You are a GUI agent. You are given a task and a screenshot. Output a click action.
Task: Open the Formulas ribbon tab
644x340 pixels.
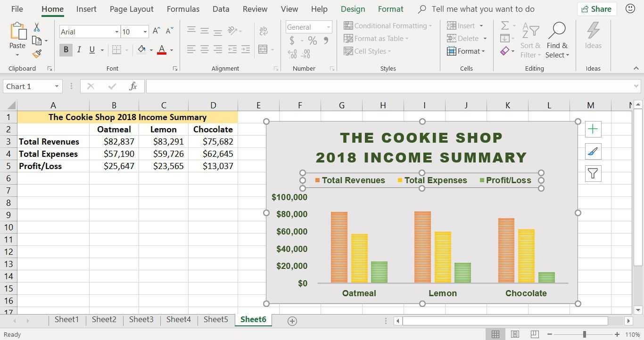point(183,9)
